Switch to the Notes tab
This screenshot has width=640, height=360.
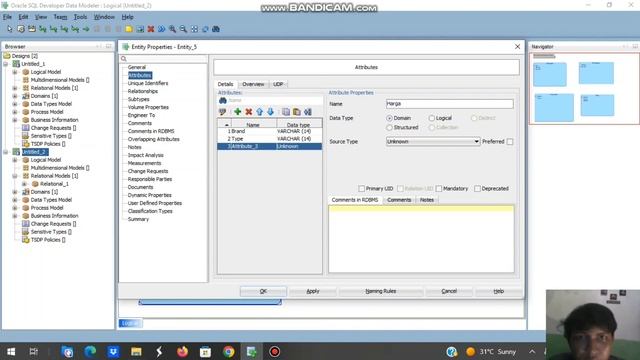coord(427,200)
